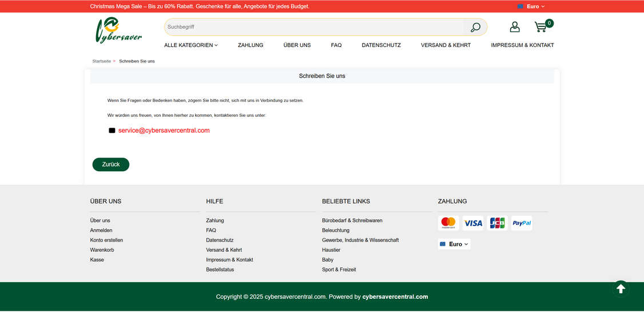
Task: Click the Schreiben Sie uns breadcrumb text
Action: (137, 61)
